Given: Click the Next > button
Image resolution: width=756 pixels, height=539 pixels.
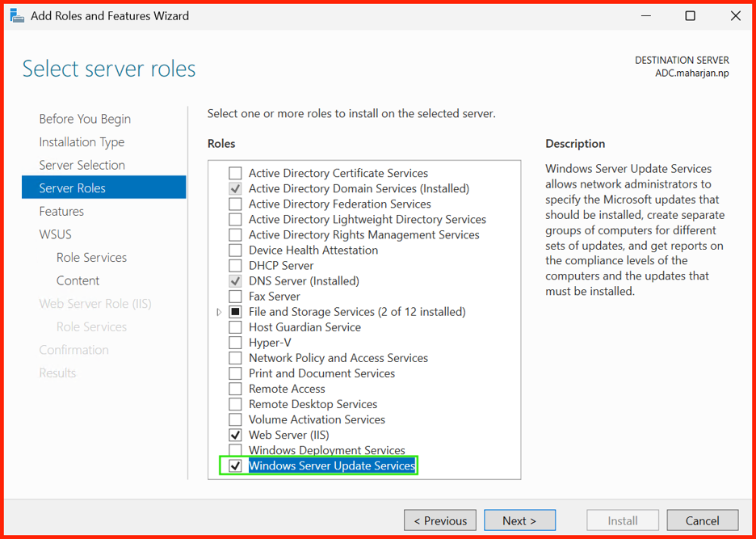Looking at the screenshot, I should pyautogui.click(x=520, y=520).
